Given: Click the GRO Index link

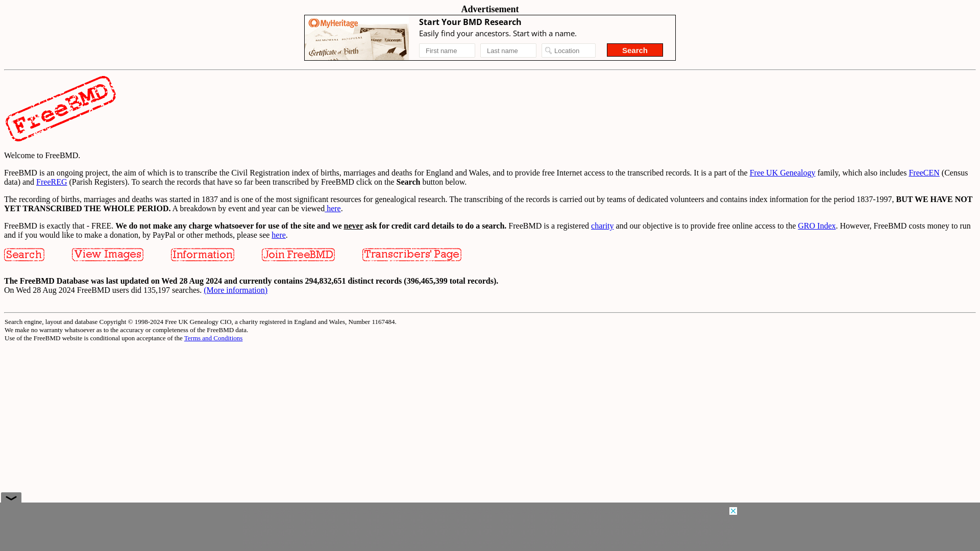Looking at the screenshot, I should tap(817, 226).
